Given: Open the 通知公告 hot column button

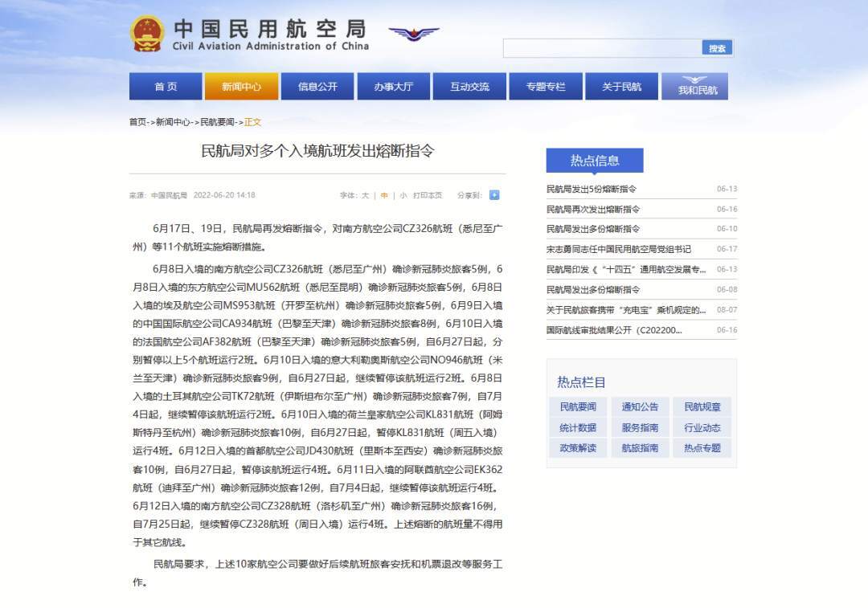Looking at the screenshot, I should point(640,406).
